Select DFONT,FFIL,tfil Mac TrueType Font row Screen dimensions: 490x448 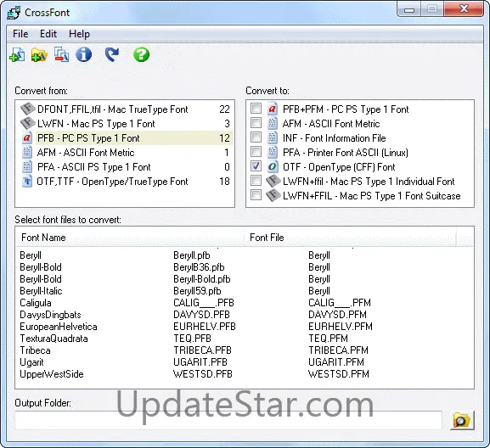click(x=125, y=109)
